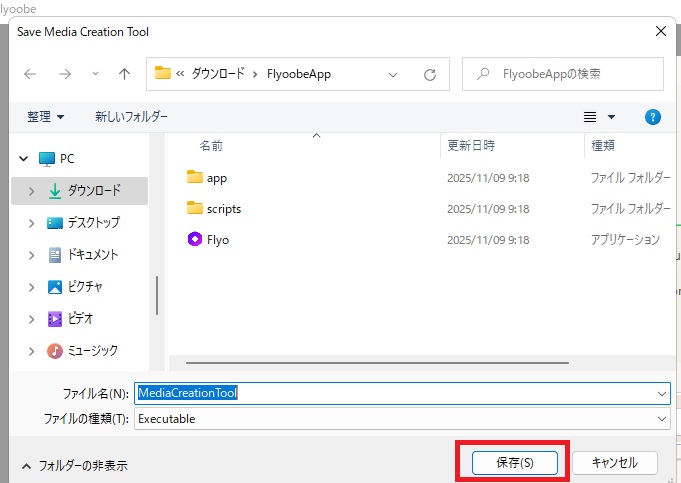Click the Back navigation arrow

(30, 74)
